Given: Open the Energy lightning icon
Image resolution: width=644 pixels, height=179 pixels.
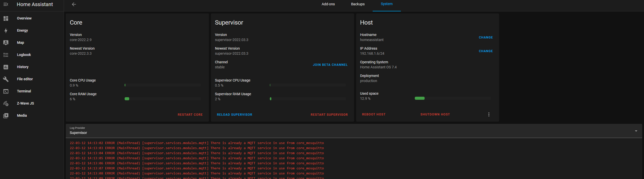Looking at the screenshot, I should click(x=6, y=31).
